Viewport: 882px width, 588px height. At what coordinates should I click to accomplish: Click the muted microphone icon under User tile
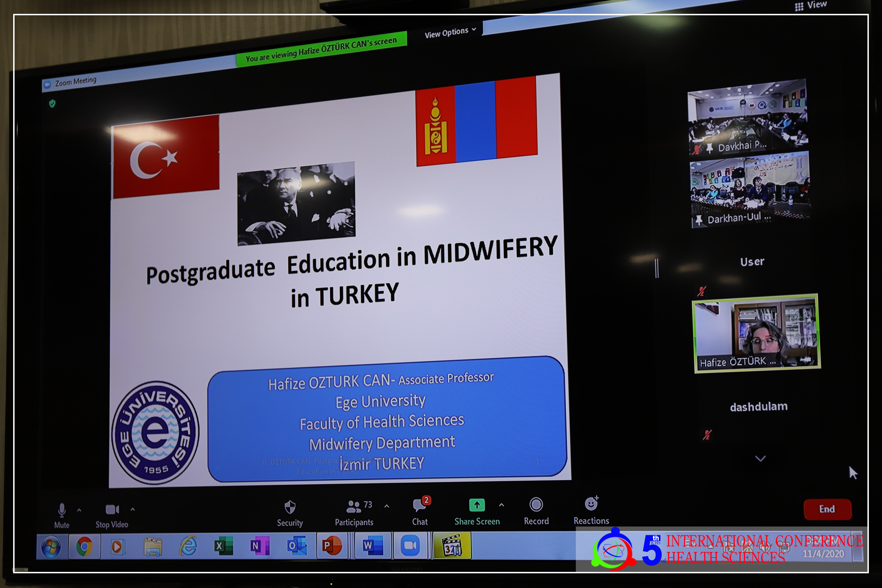[702, 291]
